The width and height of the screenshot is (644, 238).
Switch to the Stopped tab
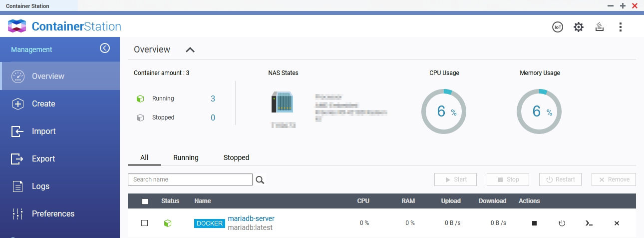pos(236,157)
